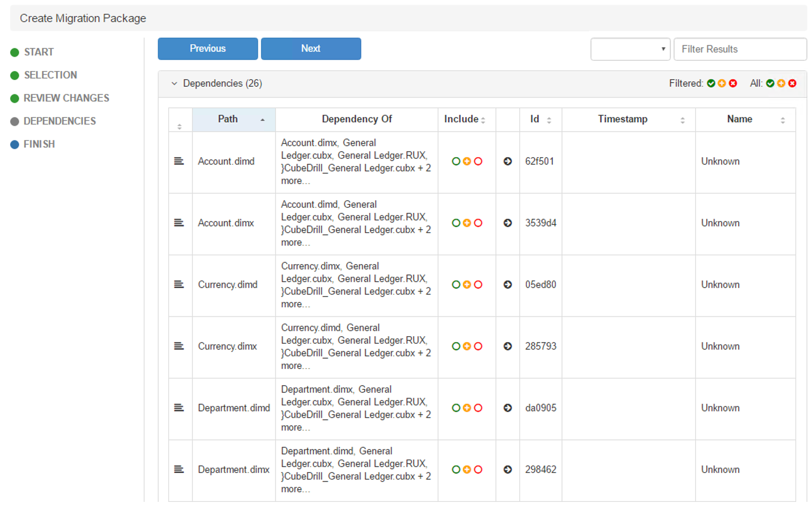Click the orange plus icon in the Filtered group
Screen dimensions: 812x510
722,84
